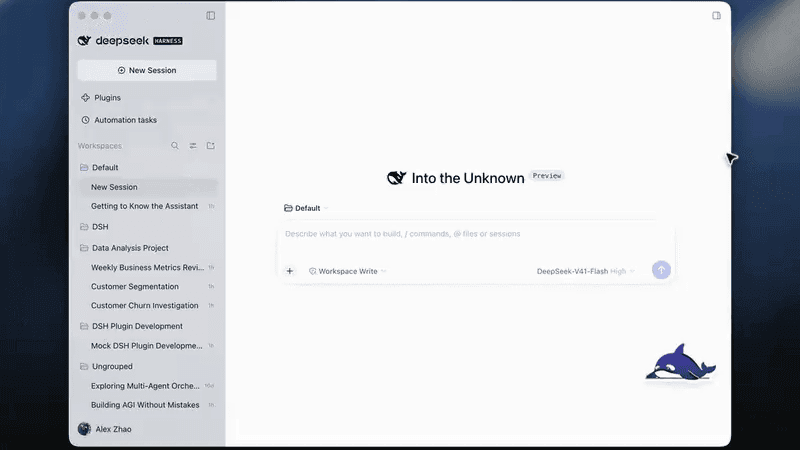
Task: Open Weekly Business Metrics Review session
Action: click(148, 267)
